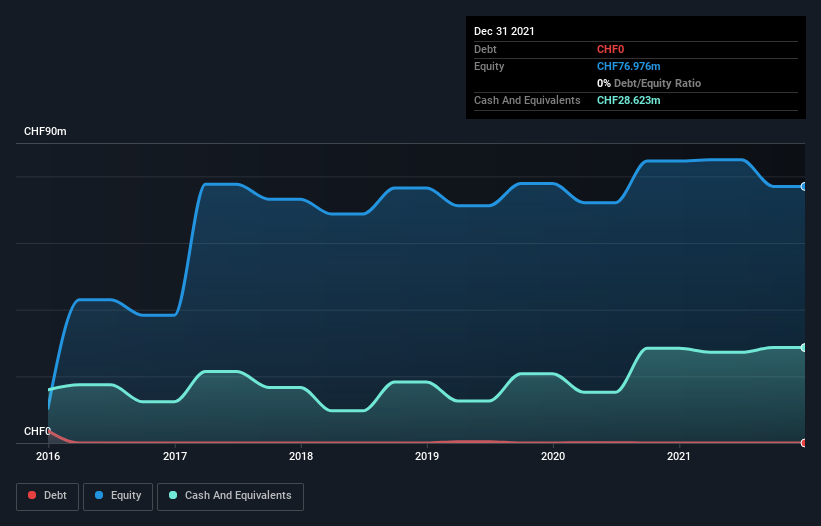Click the blue Equity legend dot
The width and height of the screenshot is (821, 526).
[99, 495]
